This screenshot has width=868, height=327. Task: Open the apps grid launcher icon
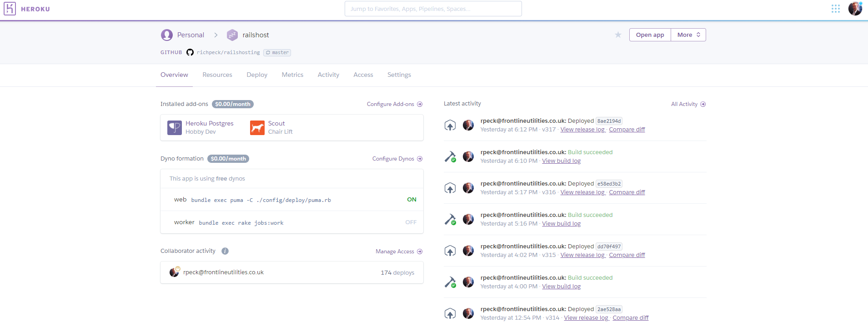pos(836,9)
